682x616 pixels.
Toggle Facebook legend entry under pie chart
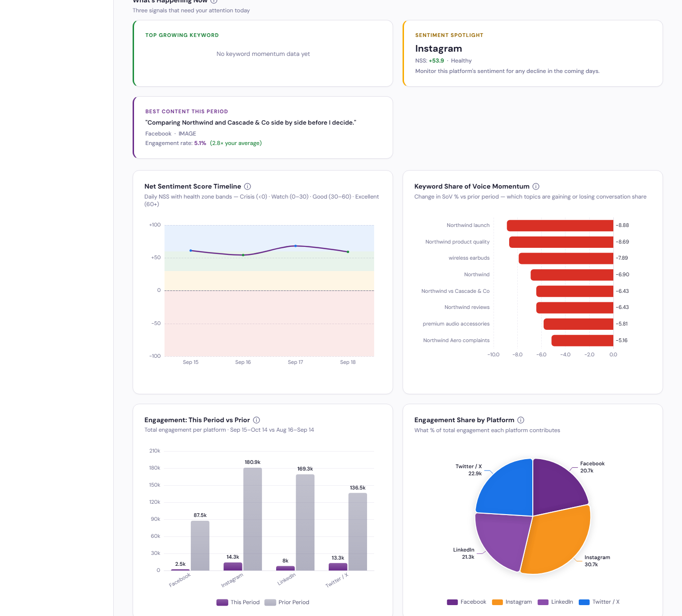click(x=467, y=602)
